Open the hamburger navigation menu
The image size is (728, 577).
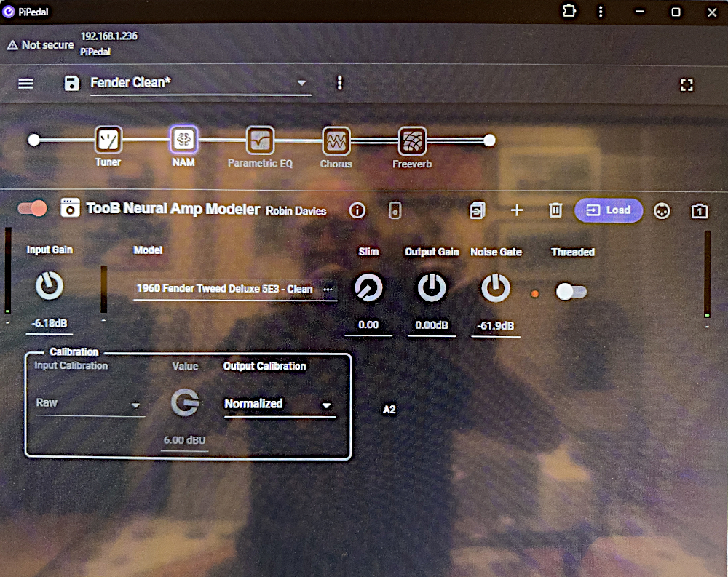[x=25, y=84]
